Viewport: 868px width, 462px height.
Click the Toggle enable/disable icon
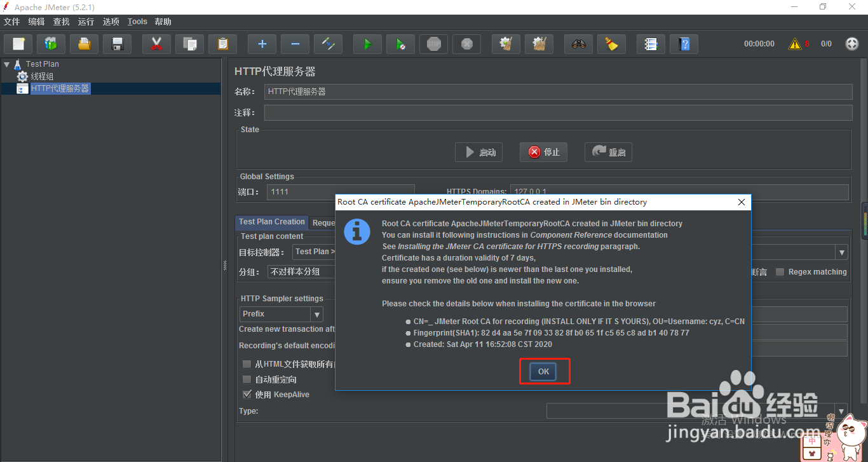328,44
